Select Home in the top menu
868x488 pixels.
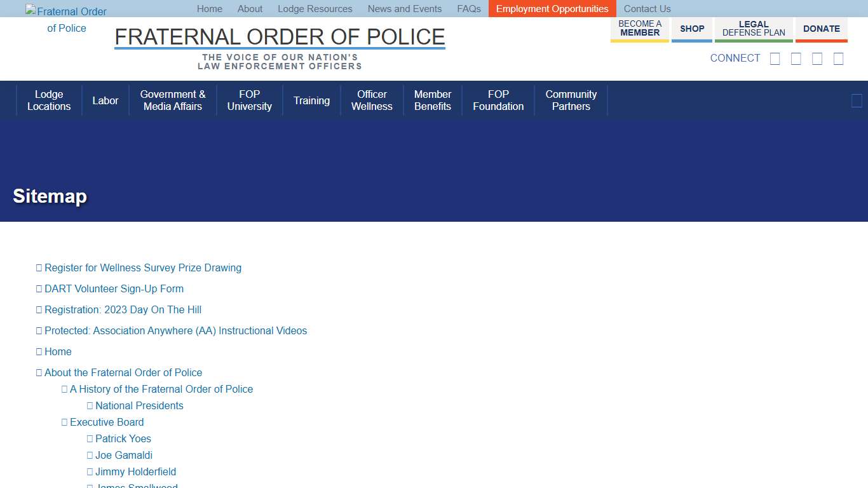pos(209,8)
